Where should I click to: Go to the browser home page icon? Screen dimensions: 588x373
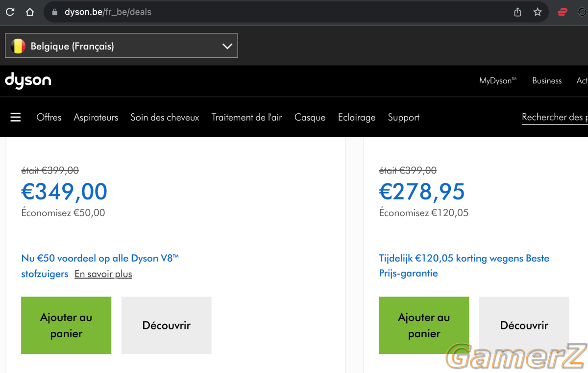pos(30,12)
